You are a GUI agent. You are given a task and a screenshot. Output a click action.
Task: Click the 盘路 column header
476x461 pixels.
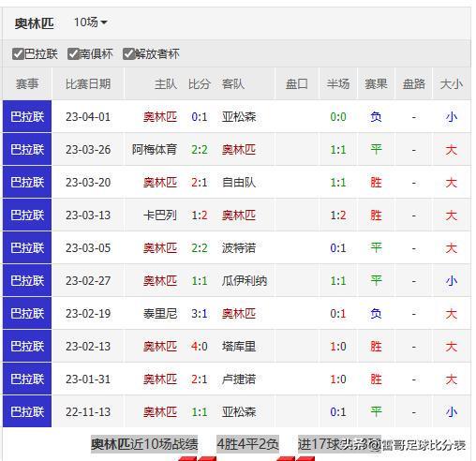(414, 84)
